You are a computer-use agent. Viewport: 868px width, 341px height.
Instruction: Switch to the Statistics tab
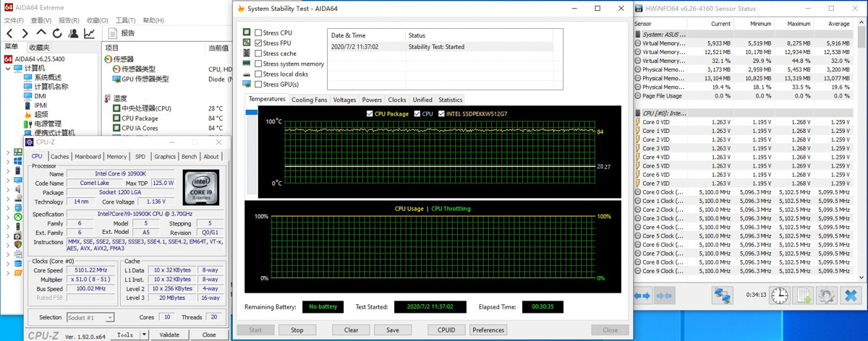coord(450,100)
